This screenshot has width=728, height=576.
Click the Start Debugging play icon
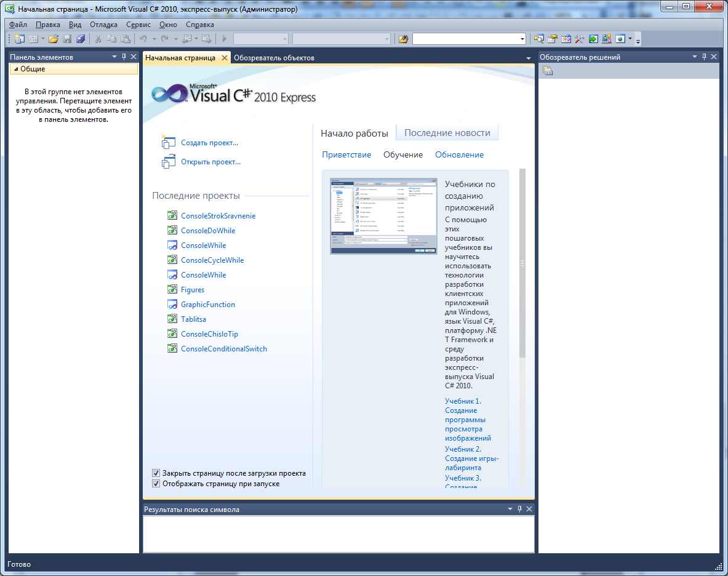point(225,39)
